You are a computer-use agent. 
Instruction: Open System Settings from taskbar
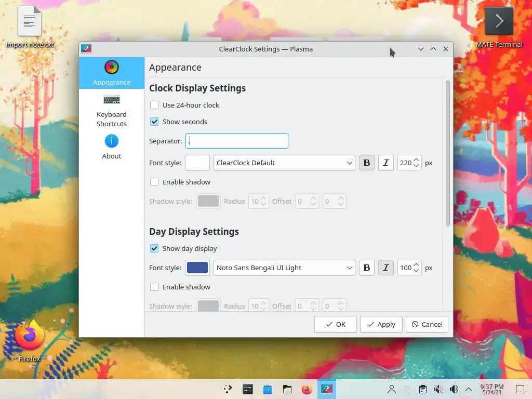tap(248, 389)
